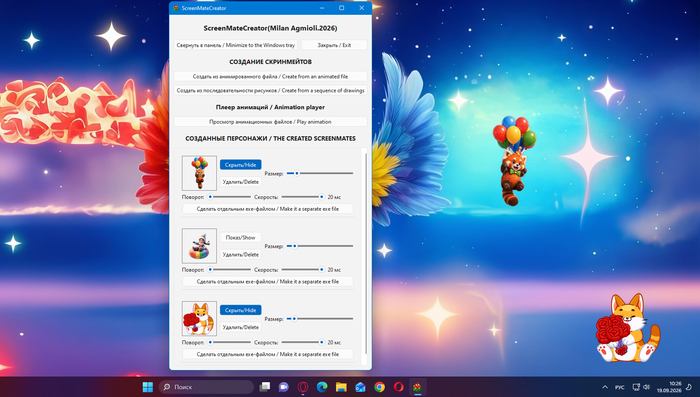The width and height of the screenshot is (700, 397).
Task: Select the fox with roses thumbnail
Action: pos(200,318)
